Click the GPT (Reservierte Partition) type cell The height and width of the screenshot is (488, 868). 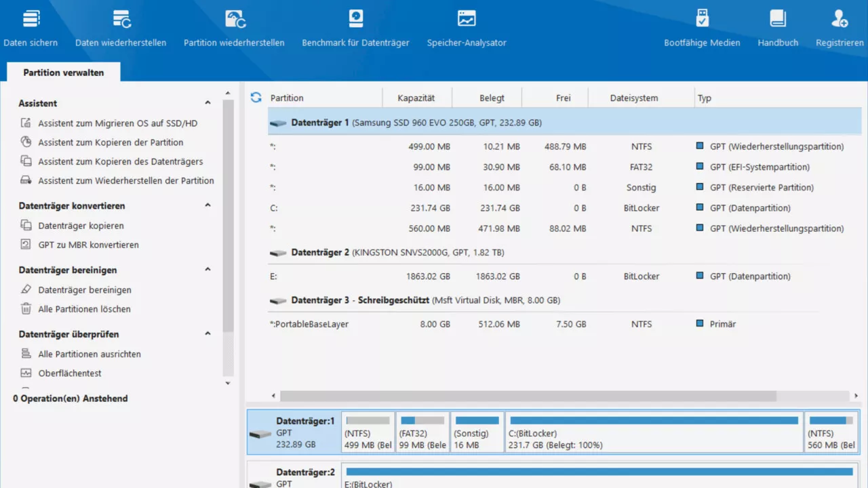tap(762, 187)
